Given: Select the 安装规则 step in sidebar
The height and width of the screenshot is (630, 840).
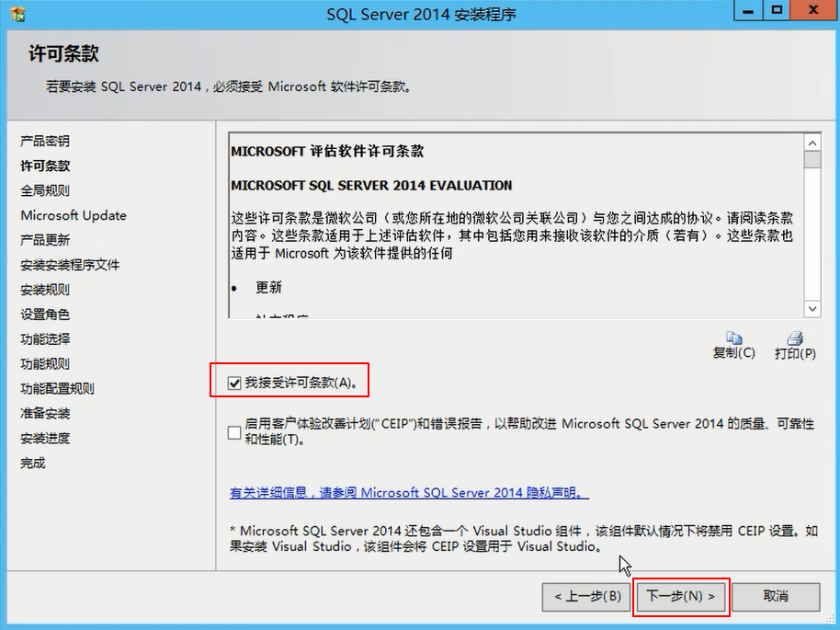Looking at the screenshot, I should (x=45, y=290).
